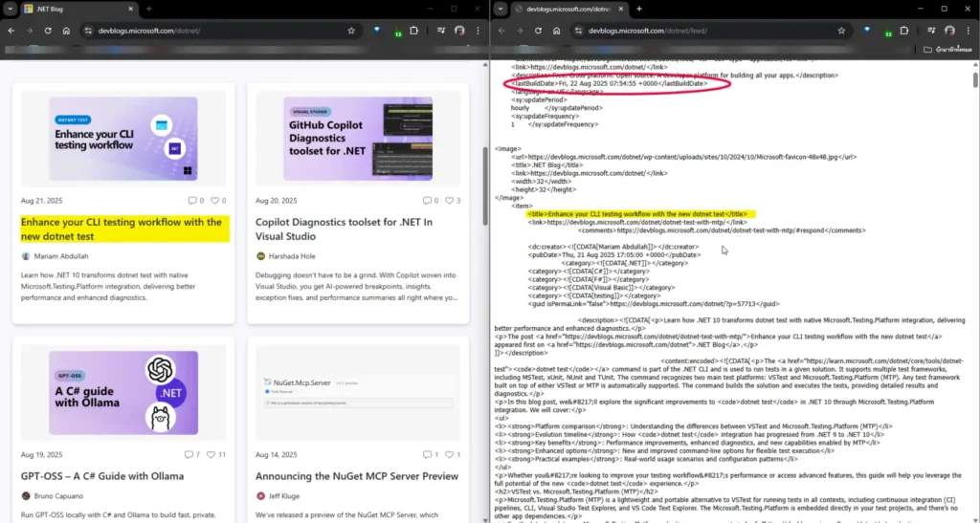This screenshot has height=523, width=980.
Task: Click A C# guide with Ollama thumbnail
Action: click(x=123, y=393)
